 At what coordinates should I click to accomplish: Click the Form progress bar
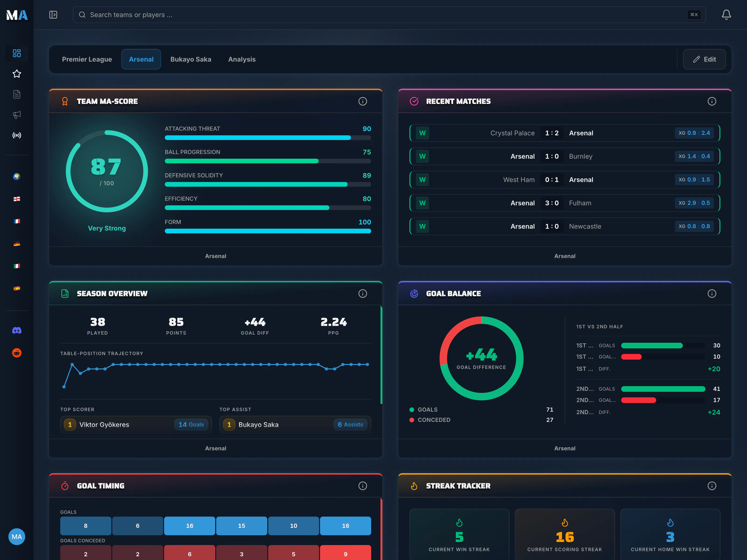click(x=268, y=231)
